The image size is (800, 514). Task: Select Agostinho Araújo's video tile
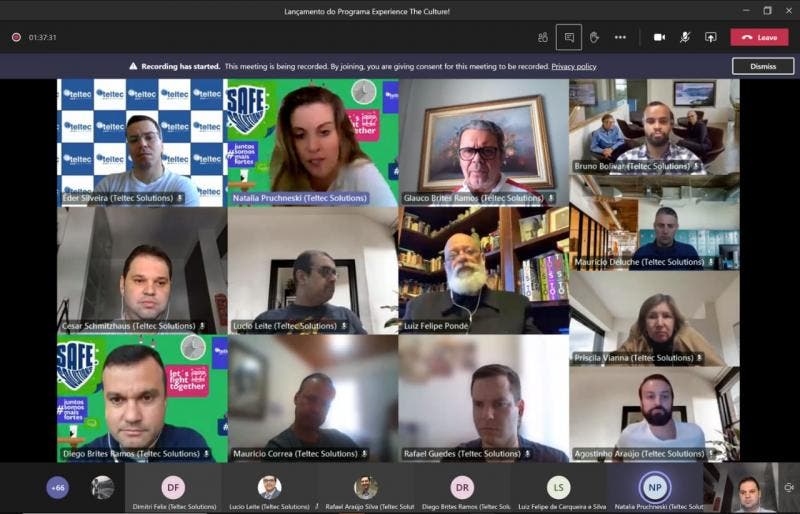(655, 414)
